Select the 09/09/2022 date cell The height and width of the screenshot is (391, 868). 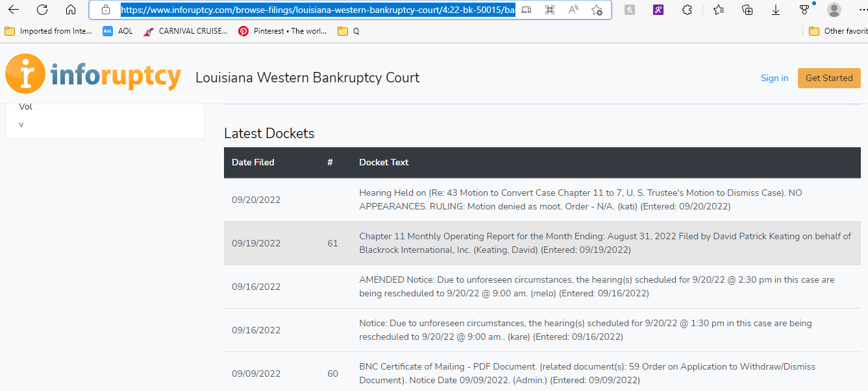[x=256, y=373]
